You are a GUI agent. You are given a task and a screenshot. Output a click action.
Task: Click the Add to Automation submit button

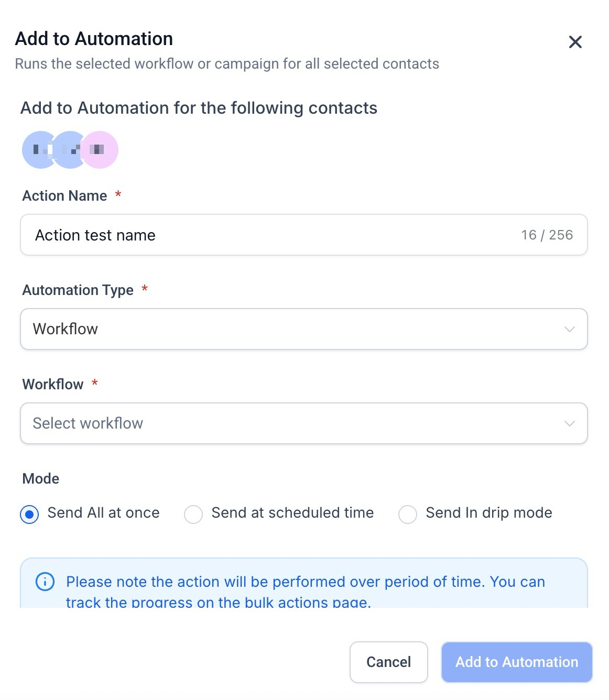(517, 662)
